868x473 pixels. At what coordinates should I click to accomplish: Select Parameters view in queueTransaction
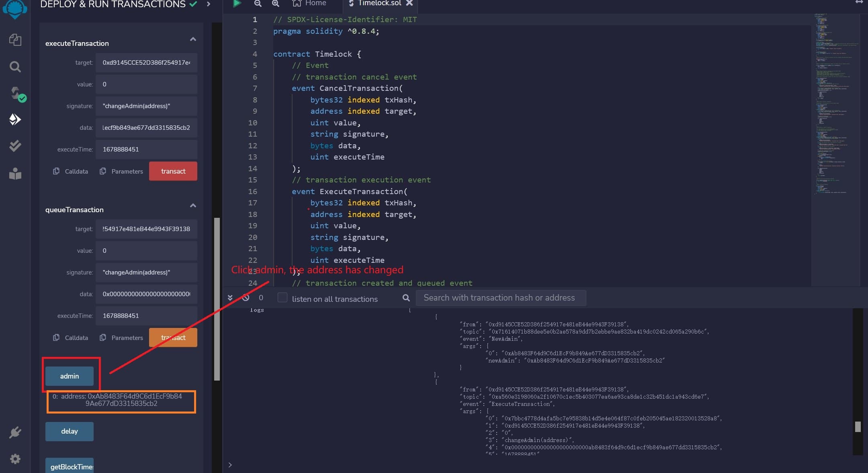point(126,337)
